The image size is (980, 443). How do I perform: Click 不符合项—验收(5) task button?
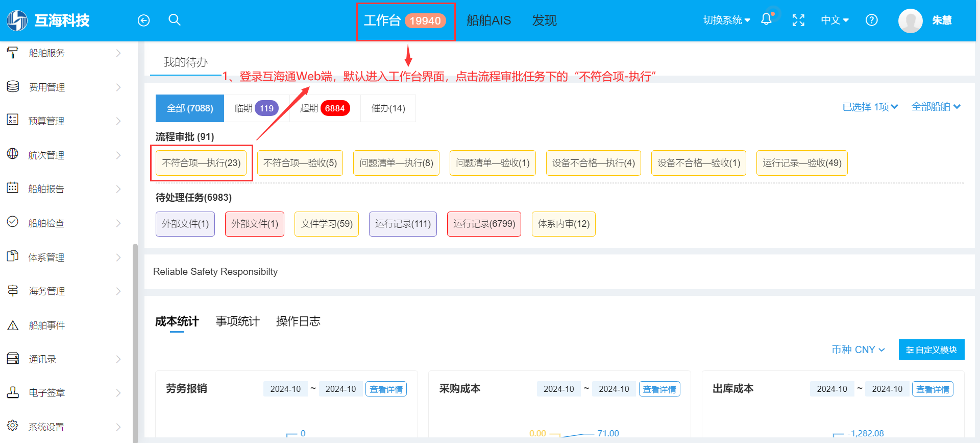[300, 163]
